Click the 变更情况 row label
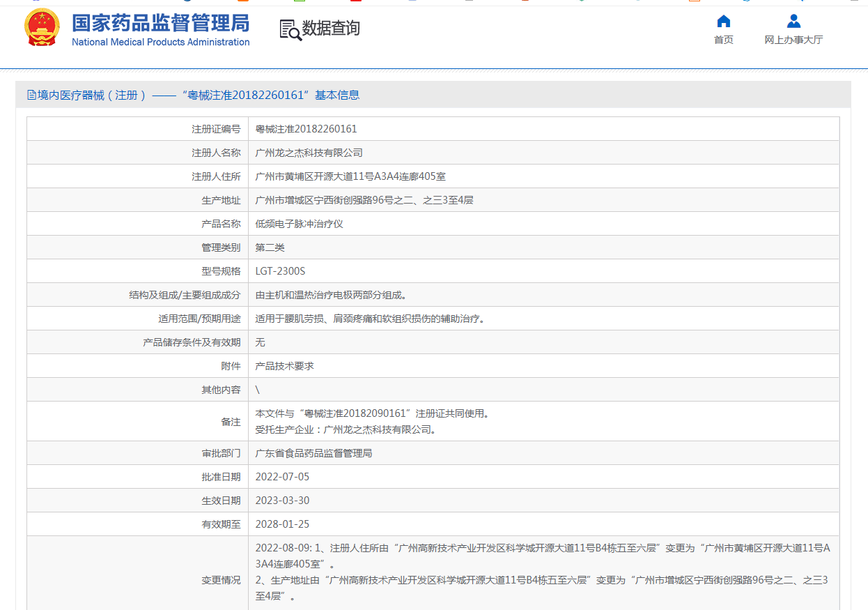The width and height of the screenshot is (868, 610). 221,580
